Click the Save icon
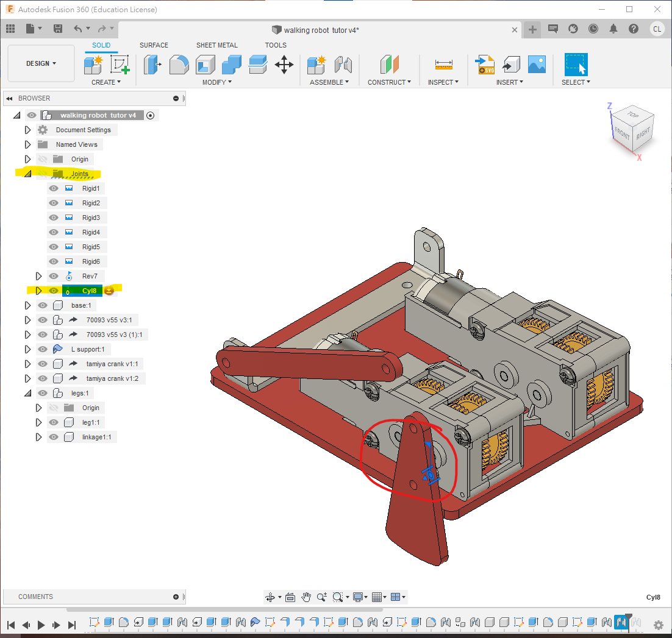The width and height of the screenshot is (672, 638). coord(58,29)
